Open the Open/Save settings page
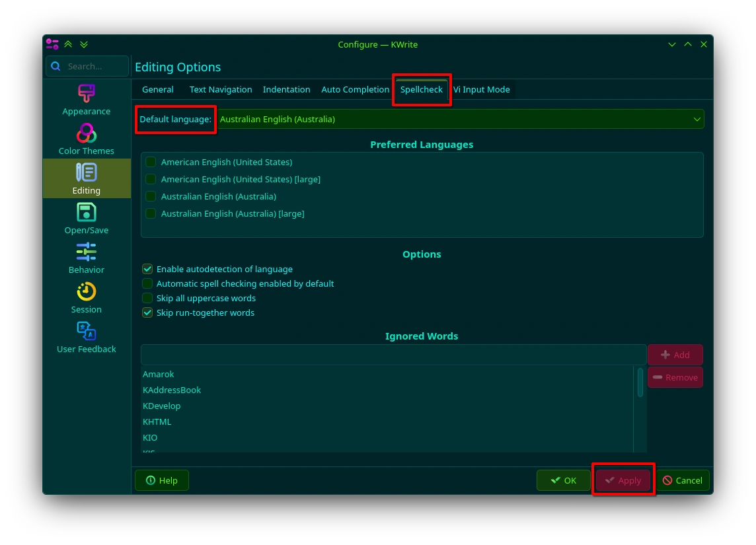Viewport: 756px width, 545px height. (x=87, y=218)
